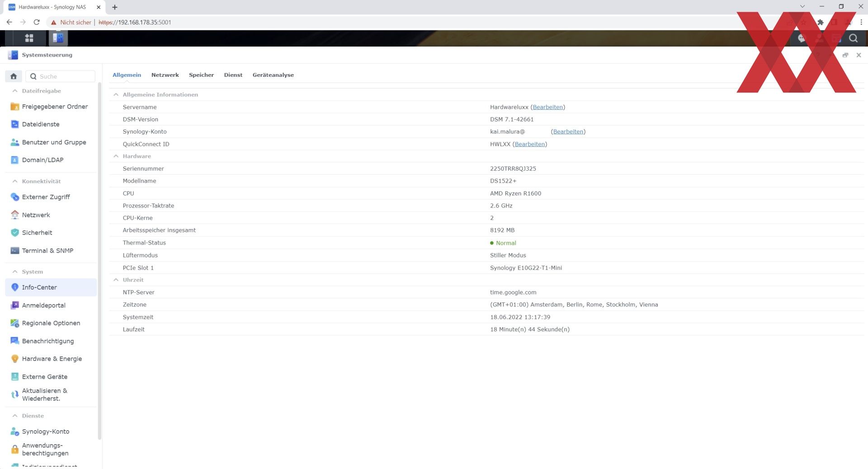Go back in browser history
This screenshot has height=469, width=868.
click(x=9, y=22)
